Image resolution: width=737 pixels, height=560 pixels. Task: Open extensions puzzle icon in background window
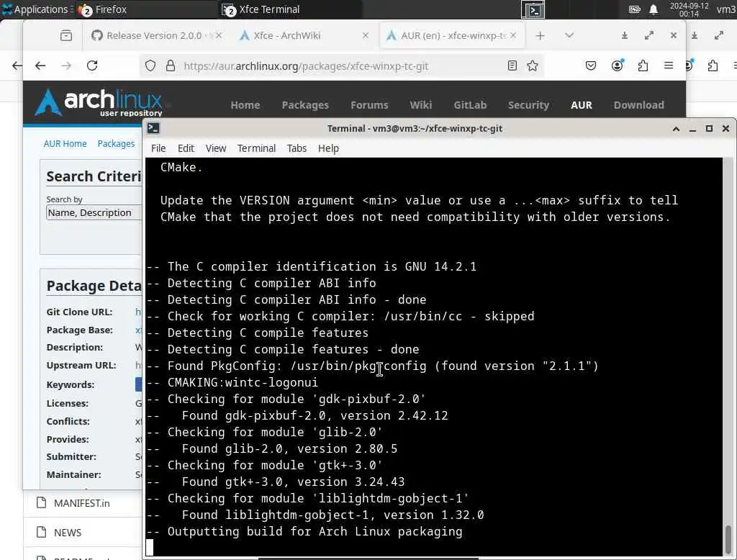click(713, 66)
